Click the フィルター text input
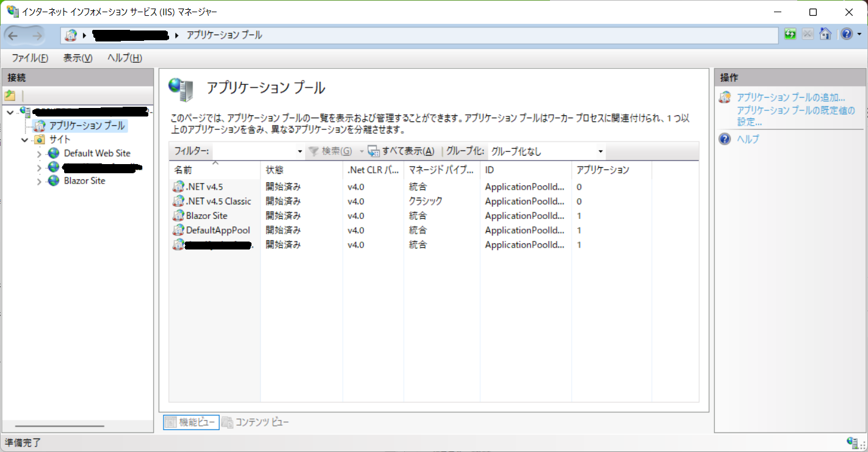This screenshot has height=452, width=868. (253, 151)
